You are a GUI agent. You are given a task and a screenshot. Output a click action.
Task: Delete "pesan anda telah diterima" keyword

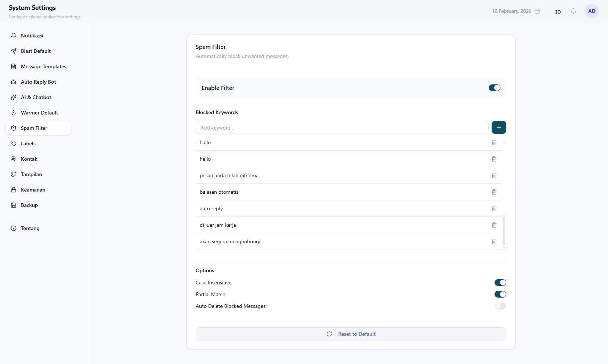tap(494, 175)
